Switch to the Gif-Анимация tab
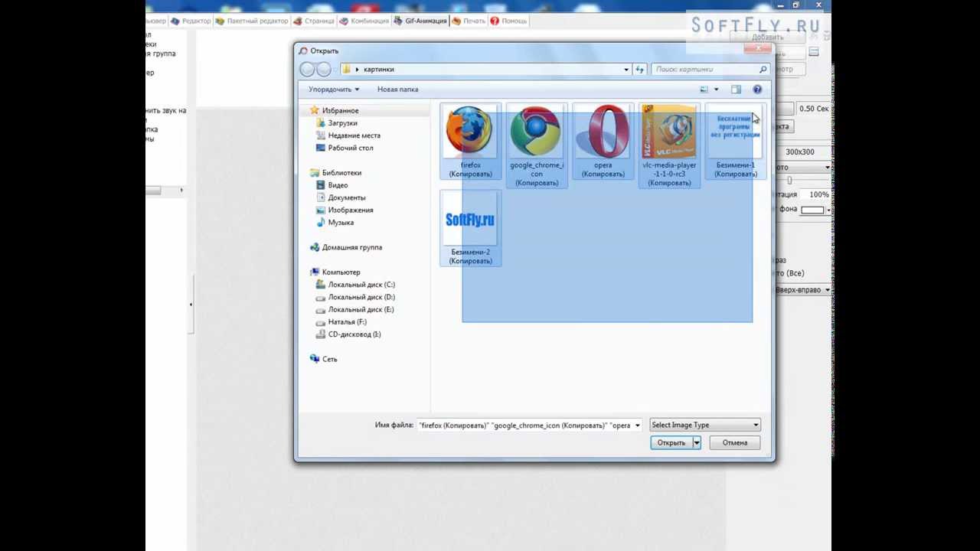Viewport: 980px width, 551px height. point(420,21)
